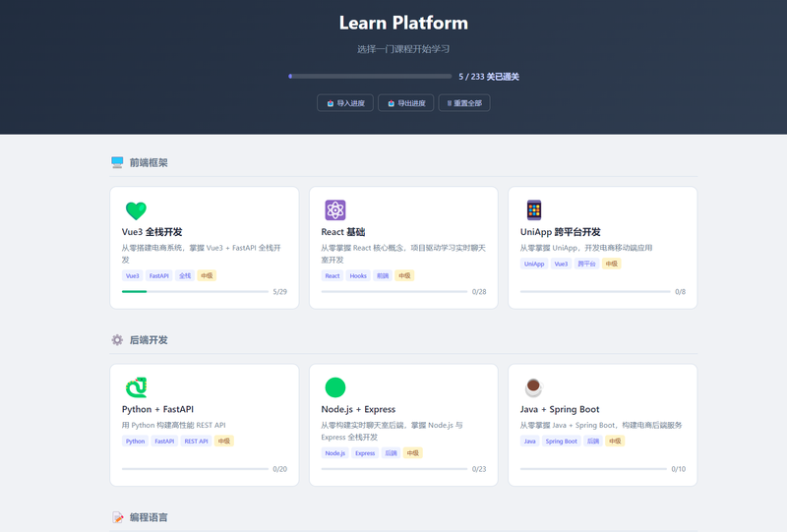Click the 后端 tag in Node.js + Express card
This screenshot has width=787, height=532.
391,452
